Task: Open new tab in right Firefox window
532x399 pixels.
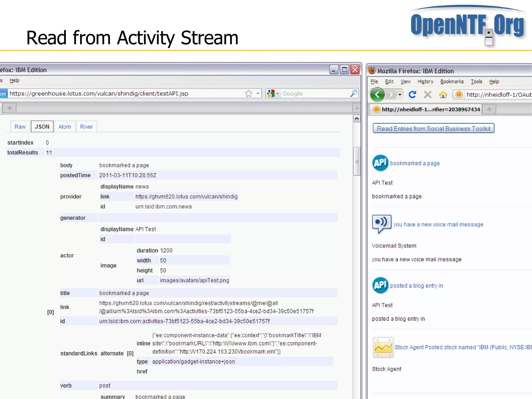Action: coord(489,109)
